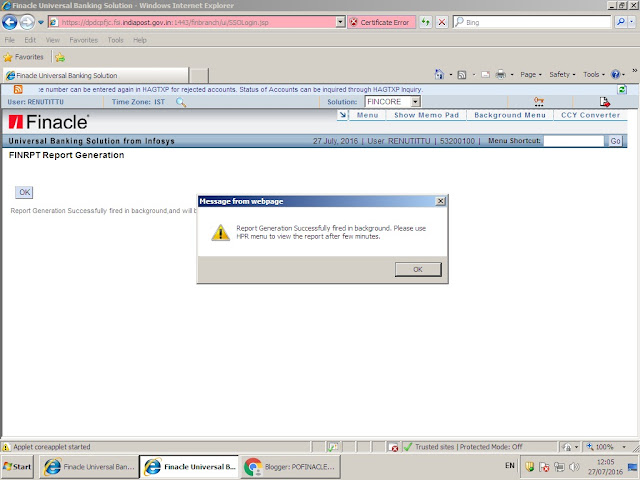Close the Message from webpage dialog
This screenshot has width=640, height=480.
[440, 201]
